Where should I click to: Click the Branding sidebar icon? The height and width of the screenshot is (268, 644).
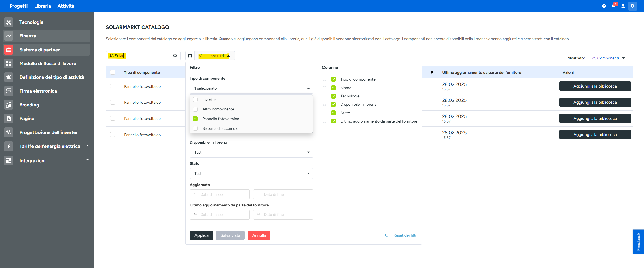click(x=9, y=105)
